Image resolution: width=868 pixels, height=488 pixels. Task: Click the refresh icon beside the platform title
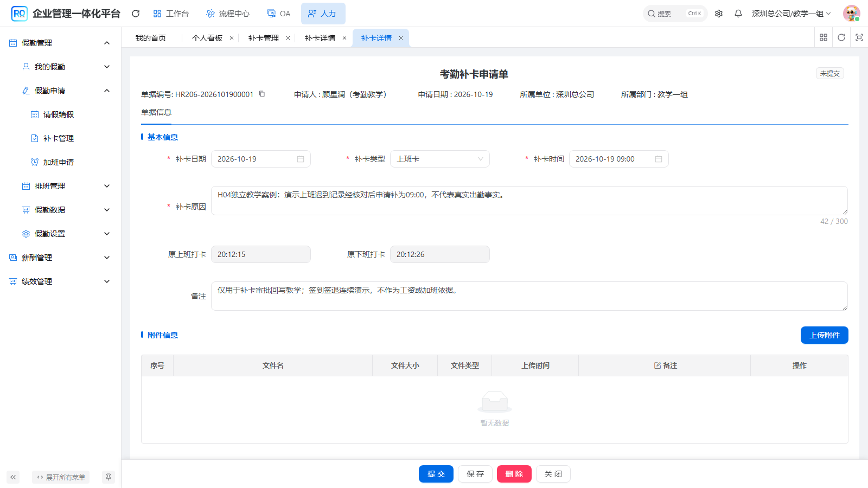pyautogui.click(x=136, y=14)
